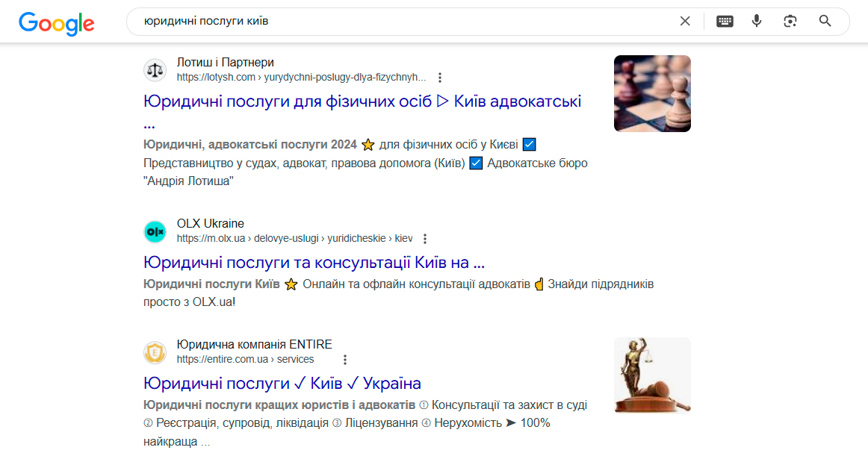Image resolution: width=868 pixels, height=462 pixels.
Task: Open more options for OLX Ukraine result
Action: tap(424, 239)
